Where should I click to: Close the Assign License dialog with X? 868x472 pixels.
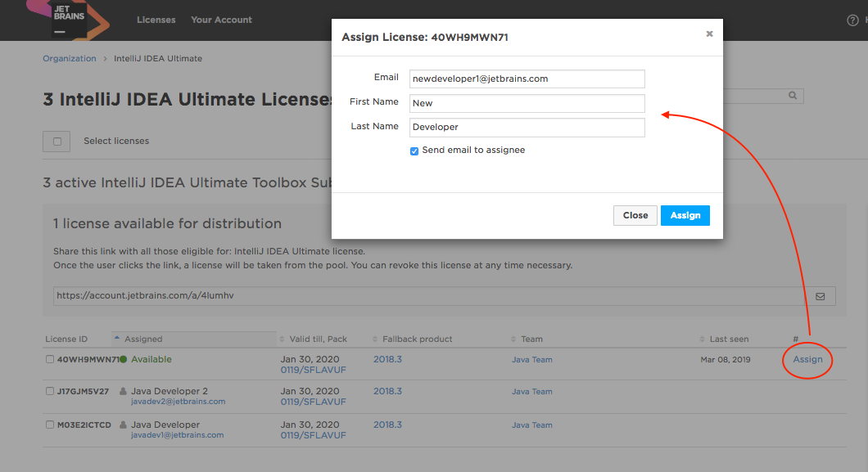tap(709, 34)
